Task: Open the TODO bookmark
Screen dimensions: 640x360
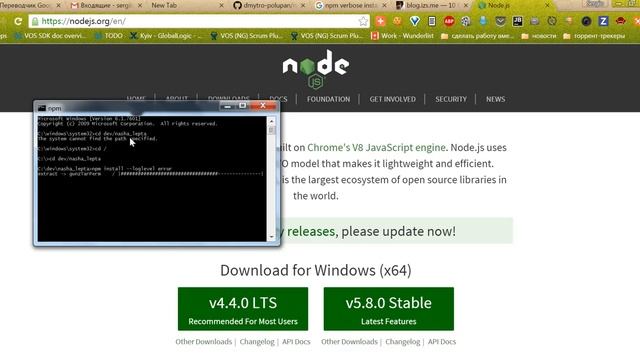Action: click(109, 36)
